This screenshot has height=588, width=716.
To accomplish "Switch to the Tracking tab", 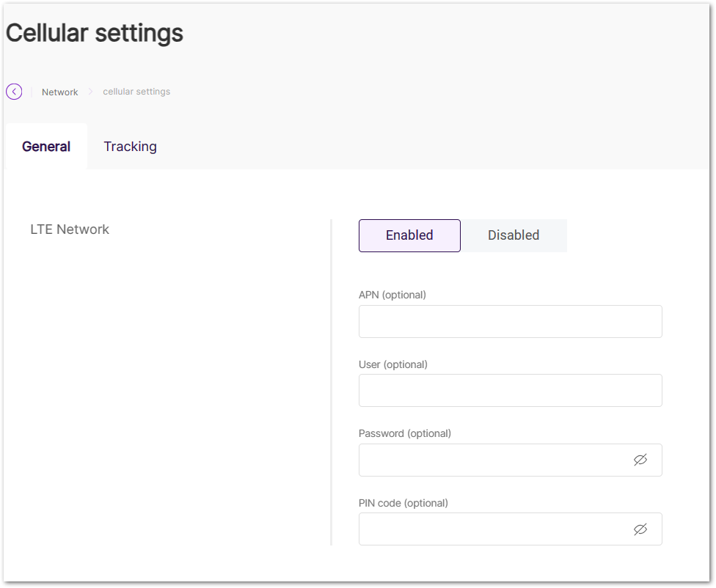I will tap(130, 146).
